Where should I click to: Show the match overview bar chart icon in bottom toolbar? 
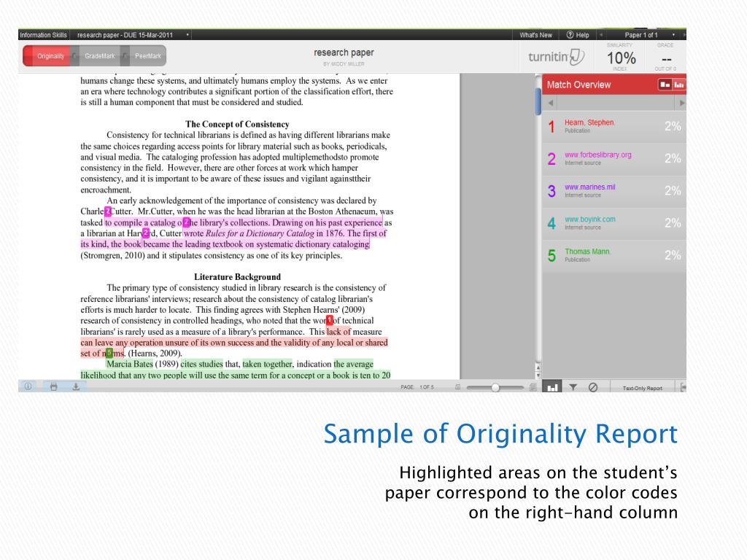point(552,387)
